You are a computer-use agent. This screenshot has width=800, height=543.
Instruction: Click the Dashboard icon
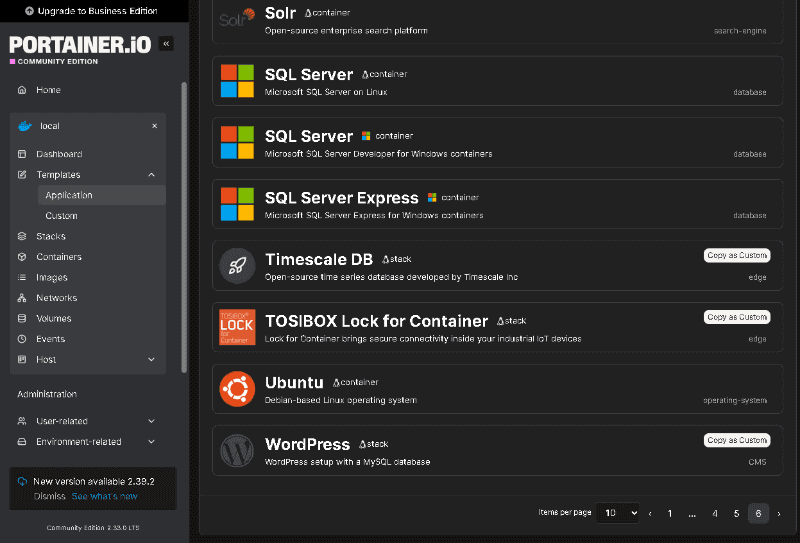click(22, 154)
